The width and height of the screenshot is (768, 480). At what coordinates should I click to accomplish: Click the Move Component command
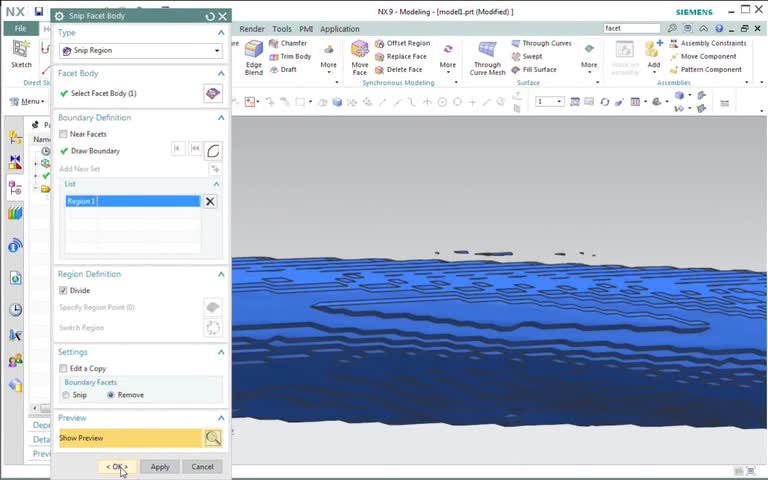coord(703,56)
